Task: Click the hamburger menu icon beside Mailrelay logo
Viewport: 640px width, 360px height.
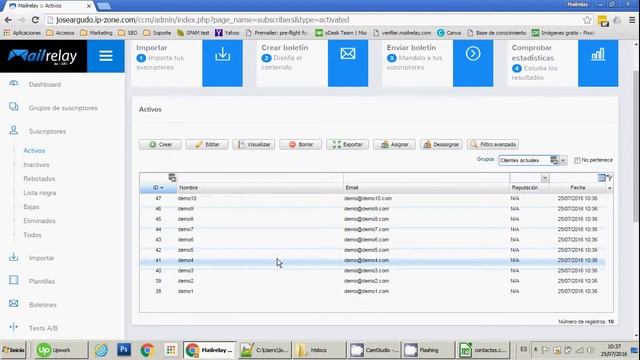Action: pos(106,56)
